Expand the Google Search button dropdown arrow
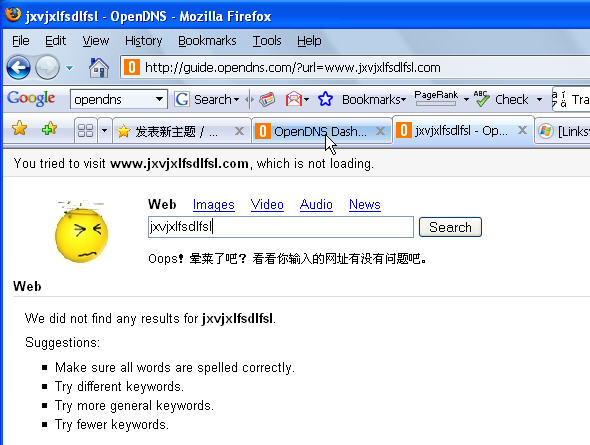The image size is (590, 445). [x=237, y=100]
